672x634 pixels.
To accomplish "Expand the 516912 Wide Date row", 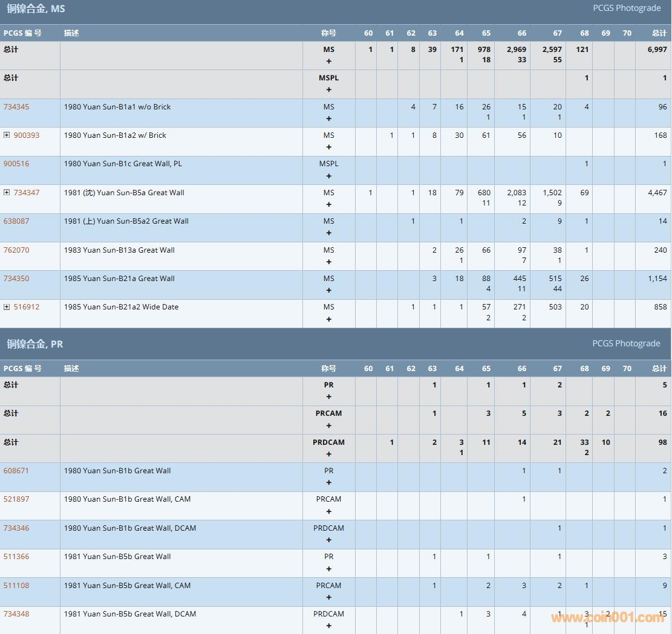I will pos(7,307).
